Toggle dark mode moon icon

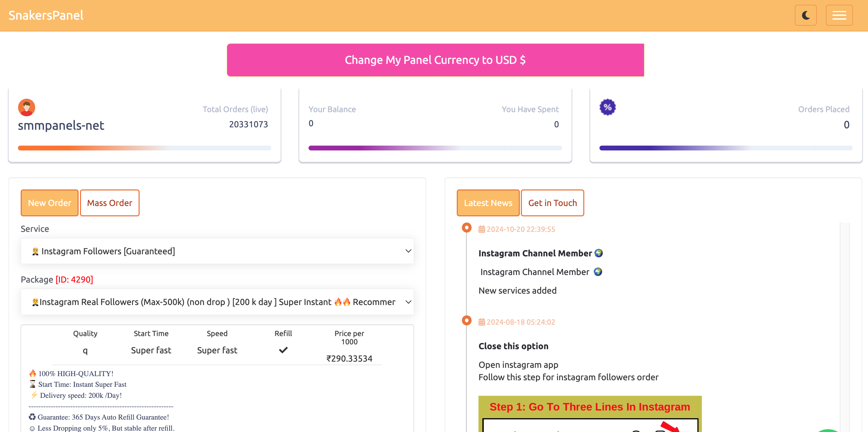pos(806,15)
